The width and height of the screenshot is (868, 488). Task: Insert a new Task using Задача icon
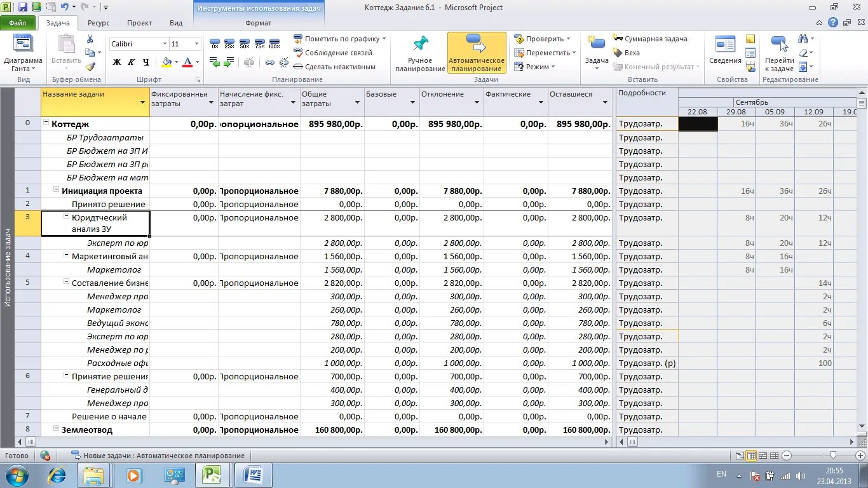(x=597, y=51)
